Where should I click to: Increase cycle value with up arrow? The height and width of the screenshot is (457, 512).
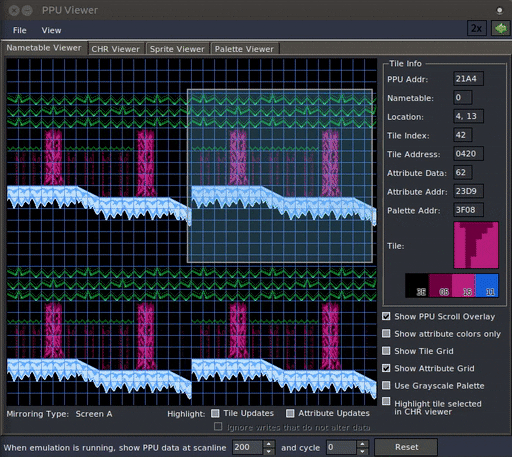point(362,444)
